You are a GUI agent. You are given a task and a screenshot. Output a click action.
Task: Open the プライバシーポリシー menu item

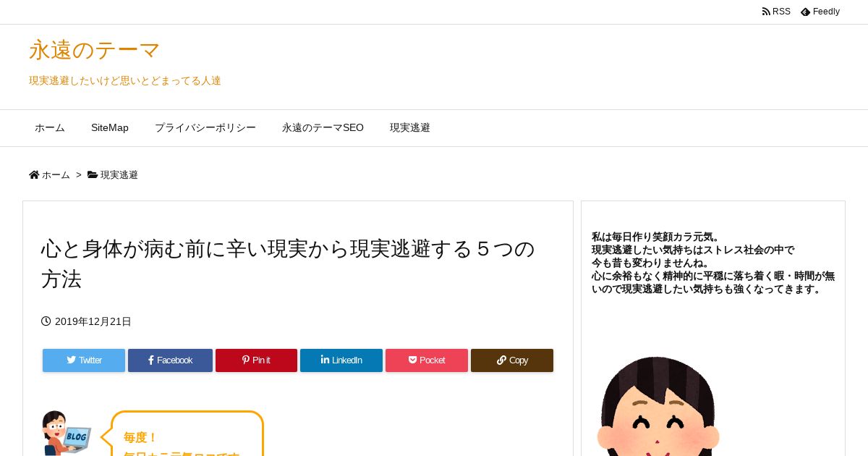click(x=205, y=128)
